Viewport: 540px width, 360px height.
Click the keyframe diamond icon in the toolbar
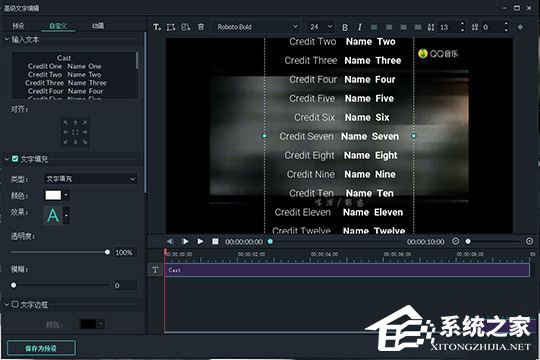coord(520,27)
